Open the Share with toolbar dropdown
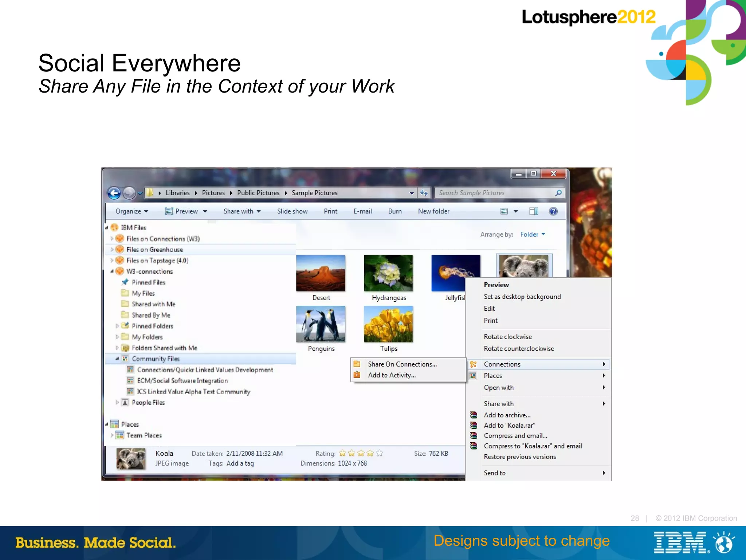Image resolution: width=746 pixels, height=560 pixels. point(242,211)
